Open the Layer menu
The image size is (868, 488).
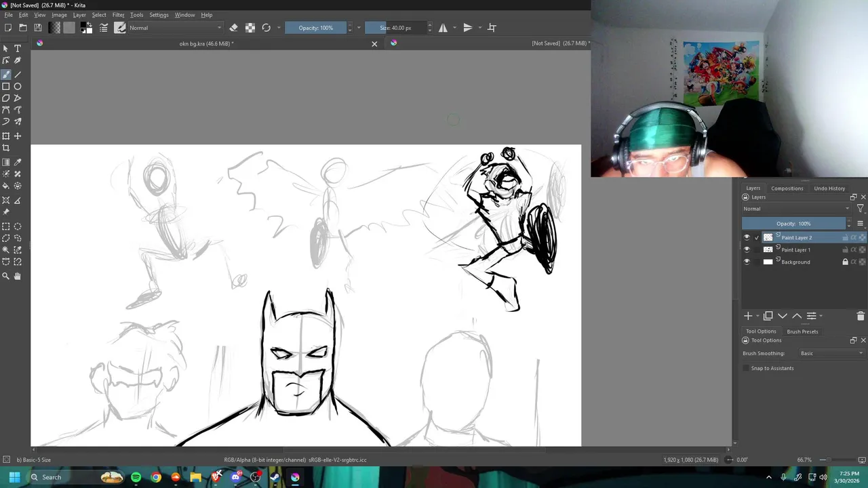click(x=79, y=15)
